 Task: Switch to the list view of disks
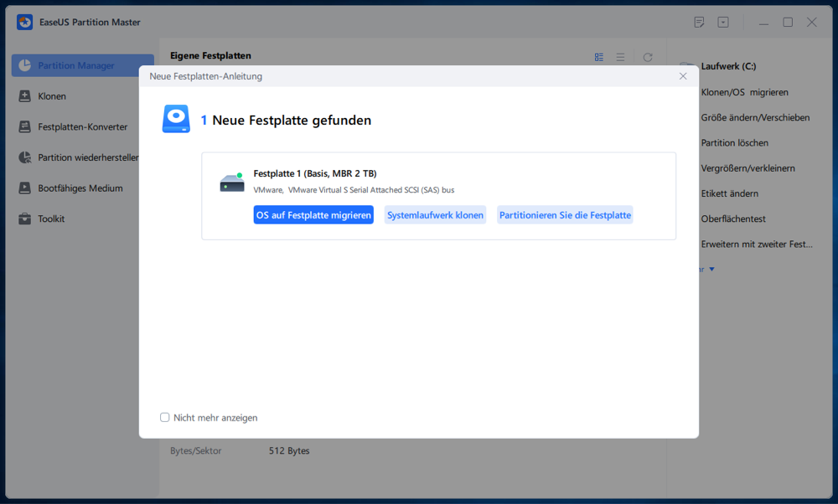[x=620, y=57]
